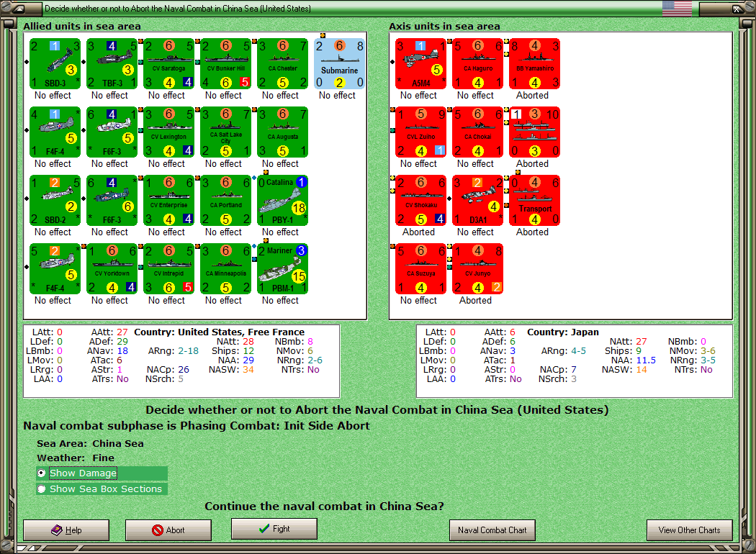
Task: Select the CA Minneapolis cruiser unit
Action: tap(225, 269)
